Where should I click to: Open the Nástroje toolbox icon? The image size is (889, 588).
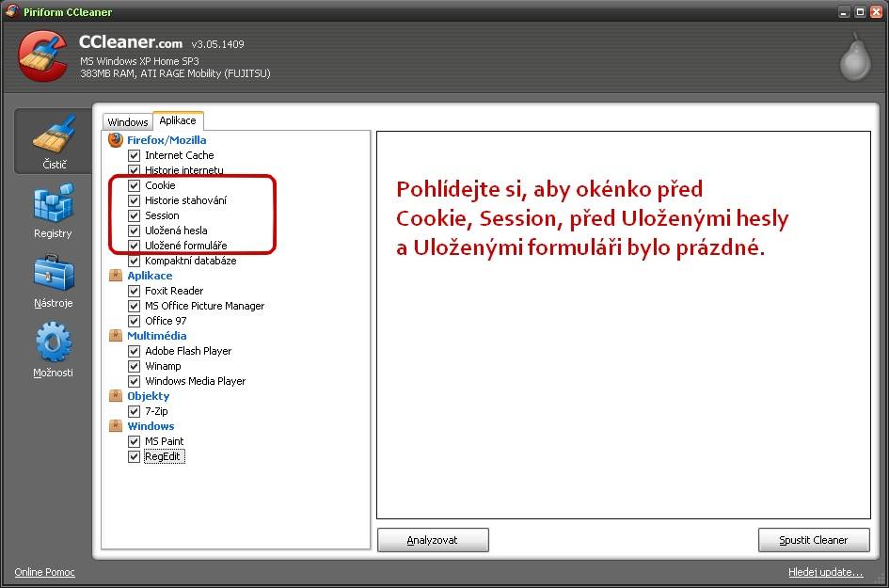pyautogui.click(x=54, y=273)
